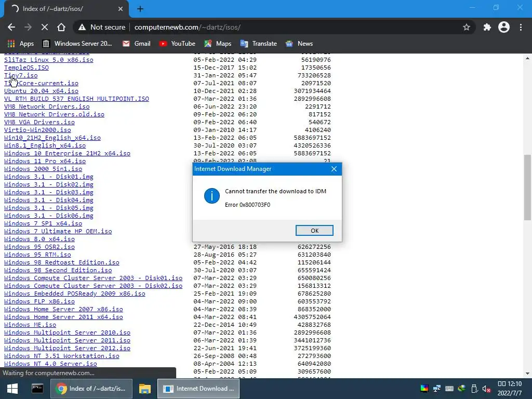Open Windows_98_Second_Edition.iso link
Image resolution: width=532 pixels, height=399 pixels.
tap(58, 270)
